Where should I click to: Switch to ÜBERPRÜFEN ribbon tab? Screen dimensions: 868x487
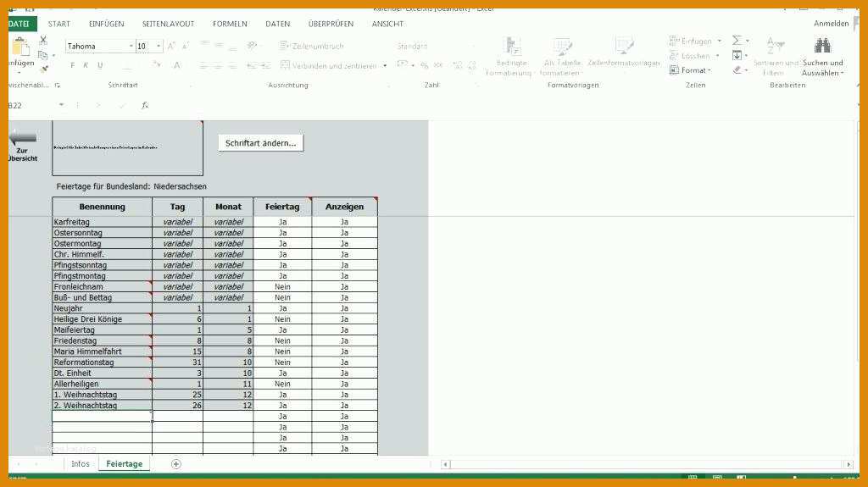click(331, 24)
